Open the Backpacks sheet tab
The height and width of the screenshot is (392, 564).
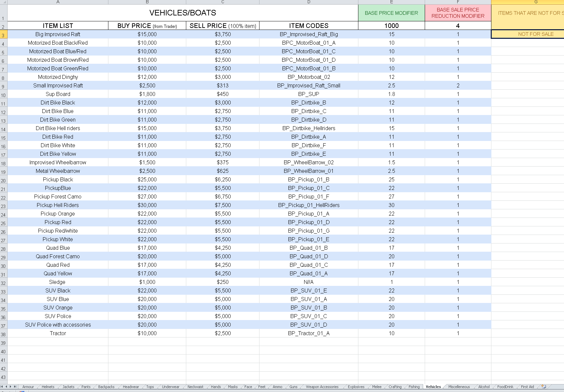106,387
